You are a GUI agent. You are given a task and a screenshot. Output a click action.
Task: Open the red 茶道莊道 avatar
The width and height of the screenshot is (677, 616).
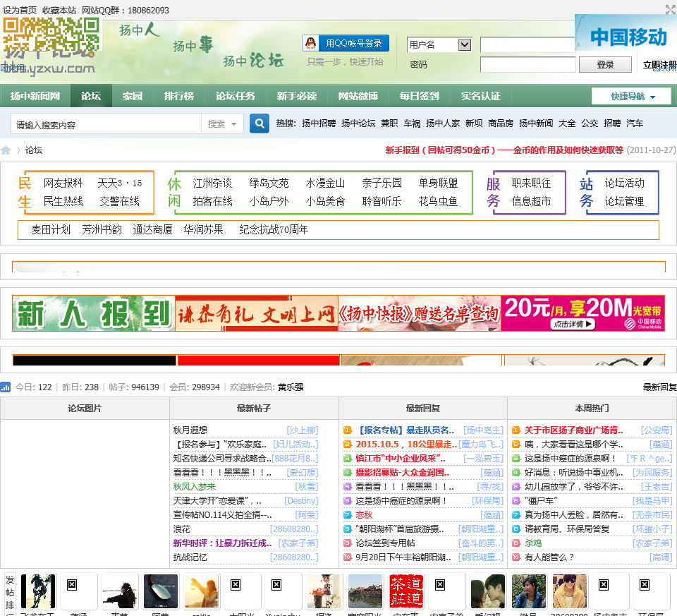click(406, 591)
